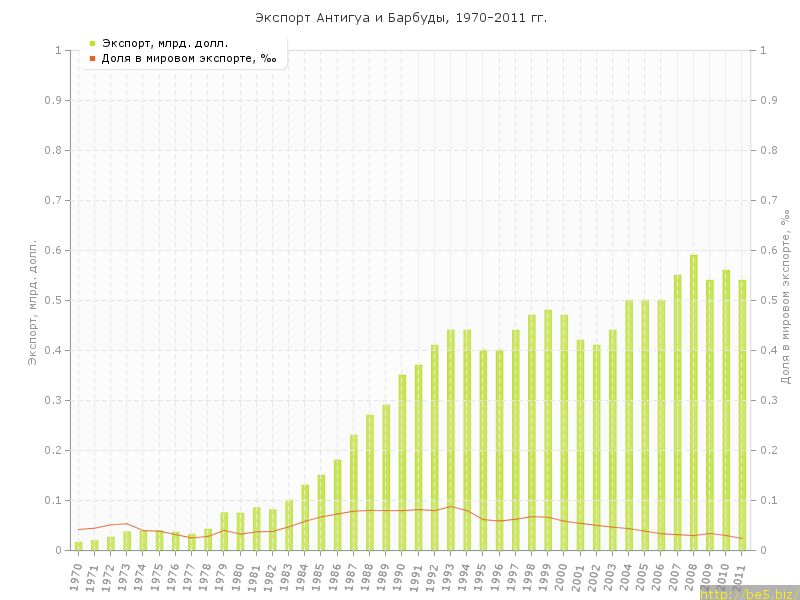This screenshot has width=800, height=600.
Task: Toggle the 'Экспорт, млрд. долл.' legend label
Action: (x=165, y=43)
